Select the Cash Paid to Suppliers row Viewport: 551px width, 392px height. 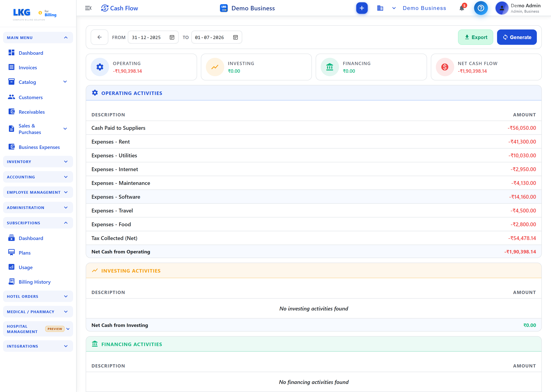pyautogui.click(x=314, y=128)
